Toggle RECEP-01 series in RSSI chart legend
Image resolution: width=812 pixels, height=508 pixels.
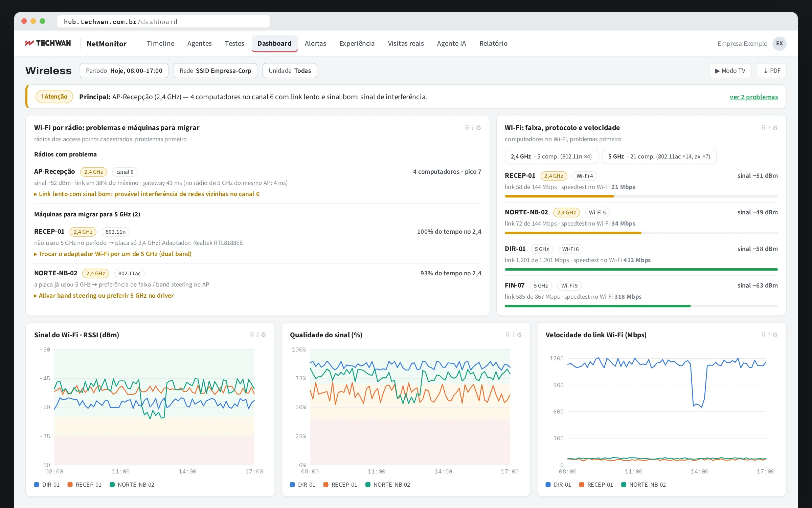(x=85, y=485)
